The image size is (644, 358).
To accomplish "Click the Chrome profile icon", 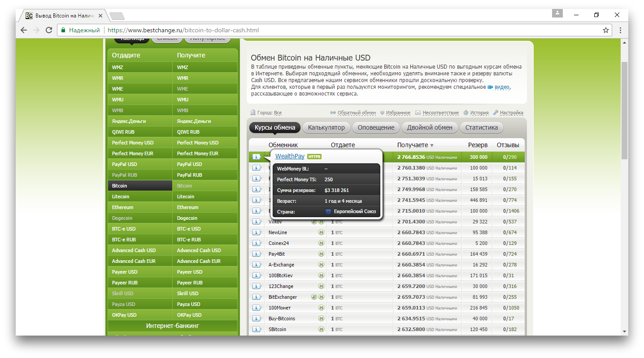I will [557, 13].
